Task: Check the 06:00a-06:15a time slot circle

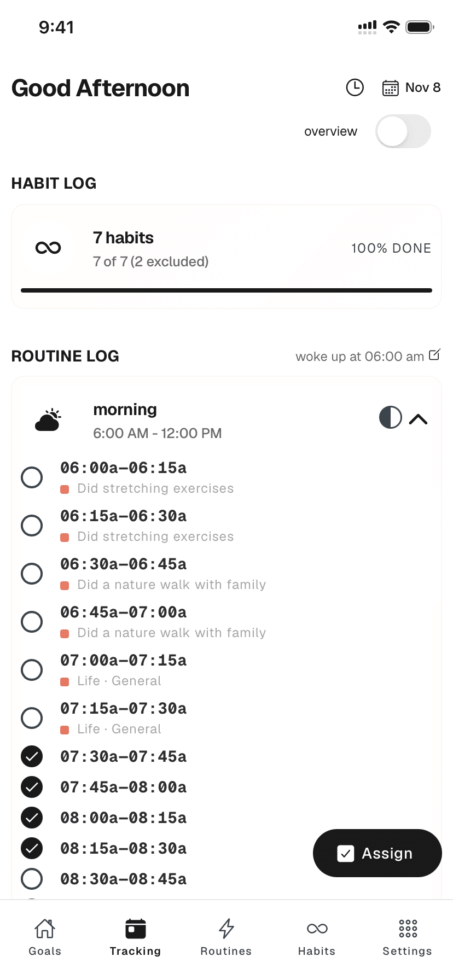Action: tap(32, 477)
